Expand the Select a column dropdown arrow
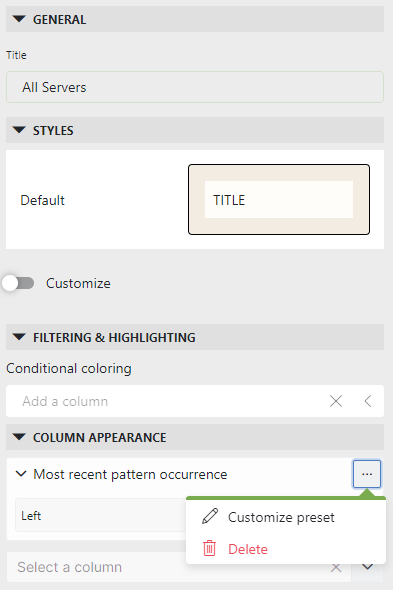The height and width of the screenshot is (590, 393). tap(367, 566)
